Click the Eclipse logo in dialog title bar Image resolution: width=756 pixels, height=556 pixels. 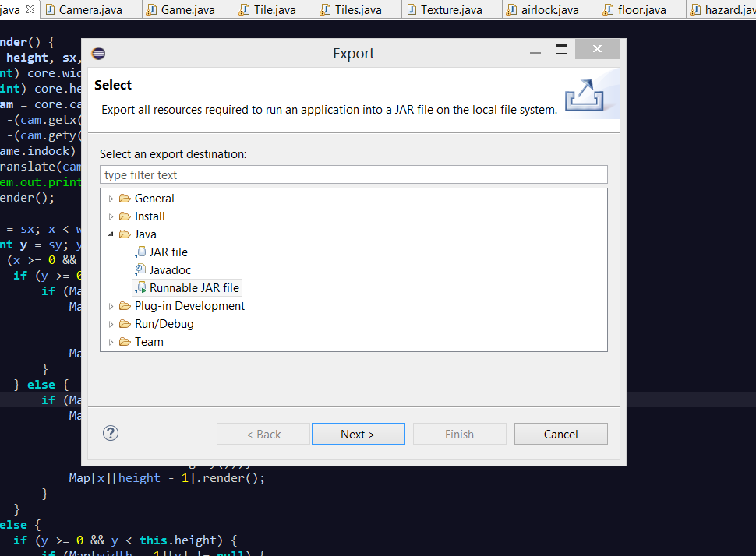tap(99, 53)
